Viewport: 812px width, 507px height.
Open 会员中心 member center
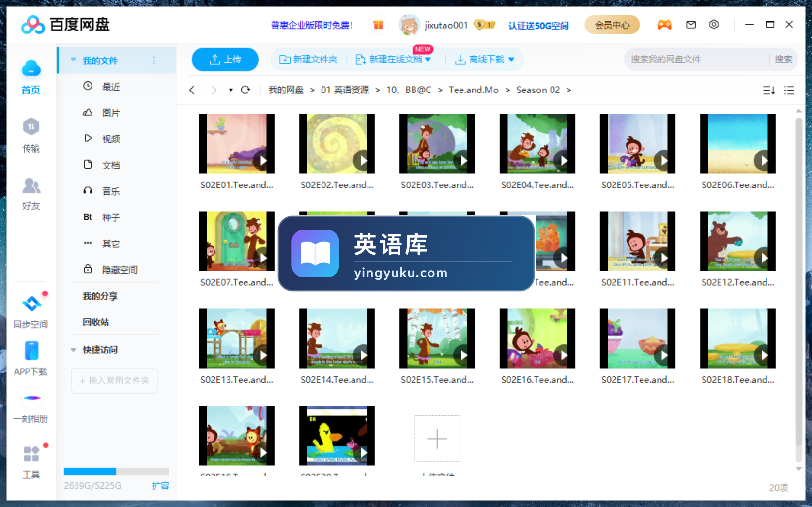[x=612, y=25]
